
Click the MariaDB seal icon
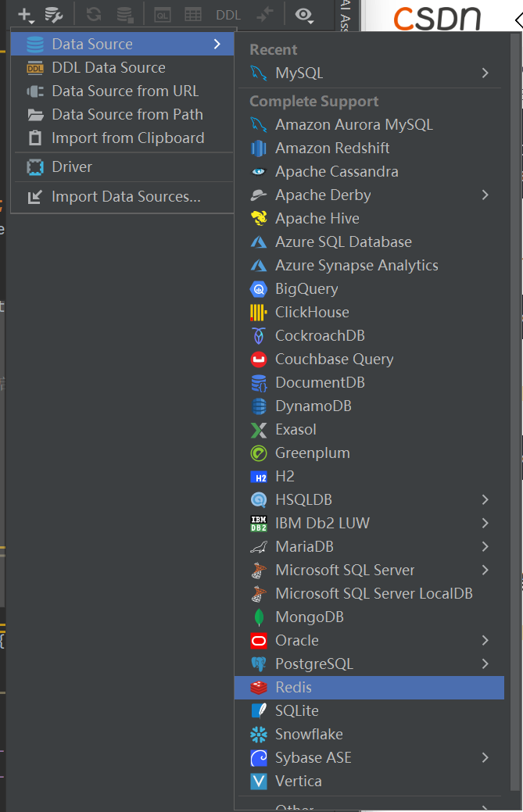259,547
